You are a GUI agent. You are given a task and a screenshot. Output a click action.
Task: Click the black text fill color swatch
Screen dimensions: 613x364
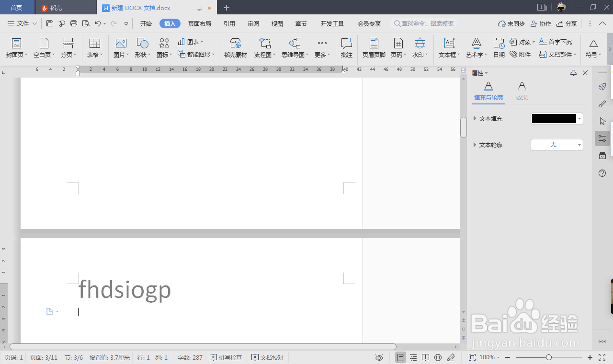(554, 119)
